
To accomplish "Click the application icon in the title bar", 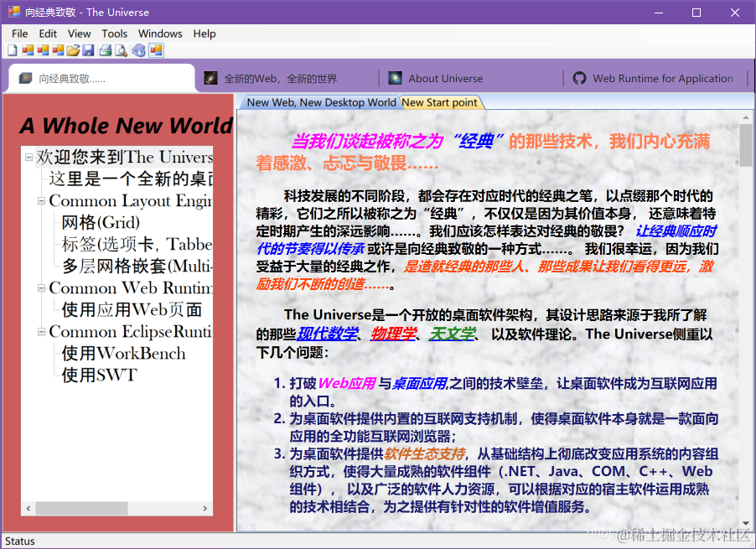I will point(14,12).
